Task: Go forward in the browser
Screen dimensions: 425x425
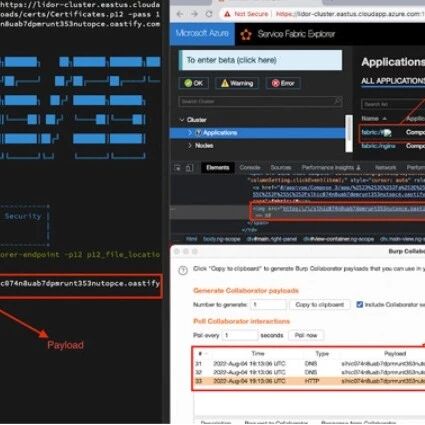Action: (x=195, y=14)
